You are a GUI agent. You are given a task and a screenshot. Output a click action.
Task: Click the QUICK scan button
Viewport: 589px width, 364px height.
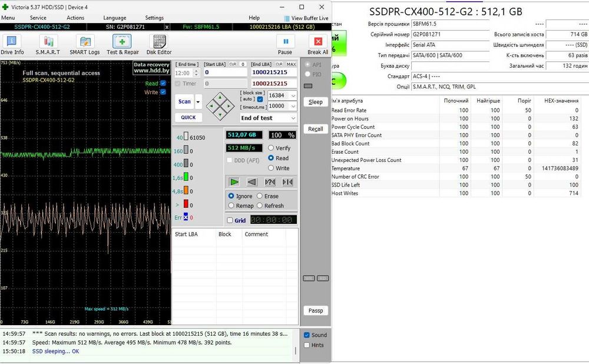coord(188,118)
